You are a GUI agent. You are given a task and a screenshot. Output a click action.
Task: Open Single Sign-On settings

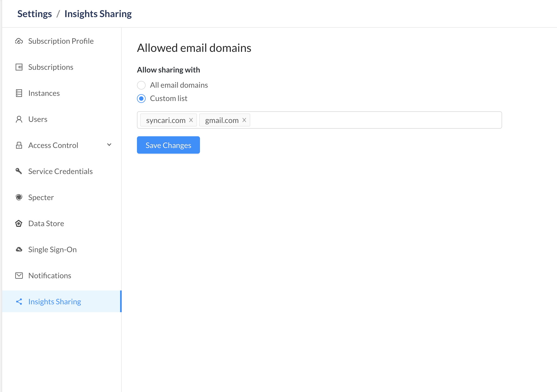(x=62, y=249)
